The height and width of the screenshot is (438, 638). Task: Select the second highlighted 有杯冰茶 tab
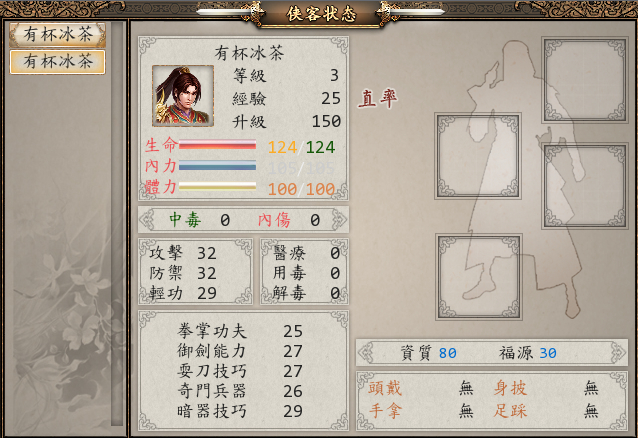pos(57,62)
